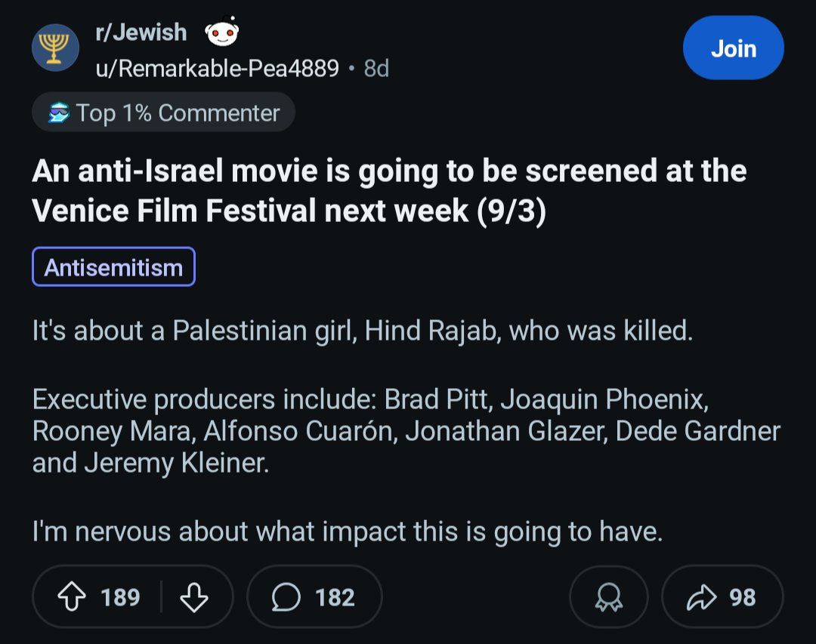Screen dimensions: 816x644
Task: Click the Hind Rajab sentence in post body
Action: (362, 331)
